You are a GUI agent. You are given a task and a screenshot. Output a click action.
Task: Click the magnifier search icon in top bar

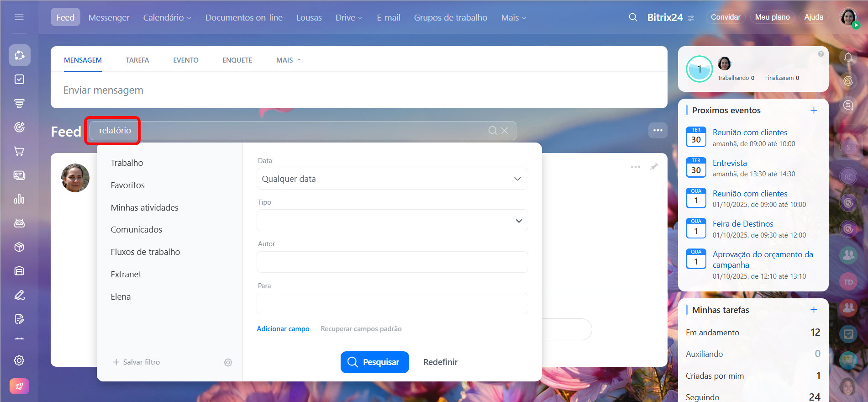click(633, 17)
